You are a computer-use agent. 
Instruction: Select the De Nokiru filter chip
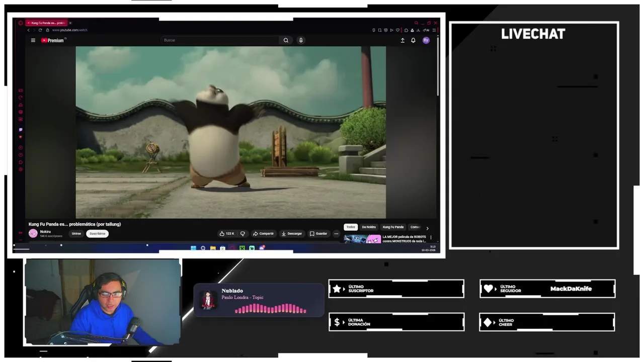[x=369, y=227]
